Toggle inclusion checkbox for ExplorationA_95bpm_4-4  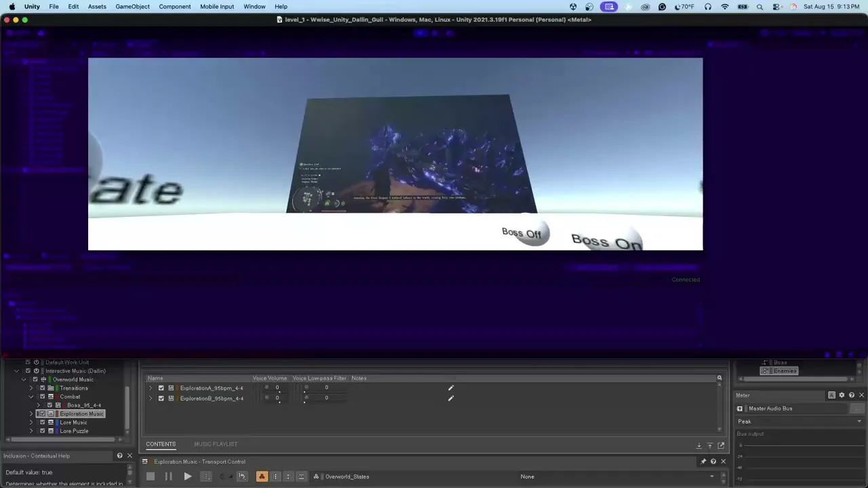point(161,388)
